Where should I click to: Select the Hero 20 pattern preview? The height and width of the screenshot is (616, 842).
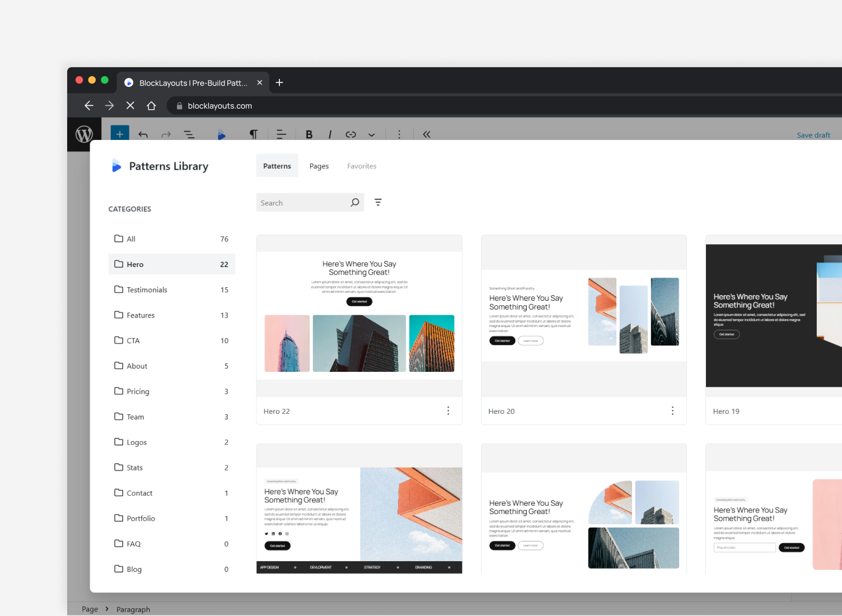pyautogui.click(x=584, y=316)
